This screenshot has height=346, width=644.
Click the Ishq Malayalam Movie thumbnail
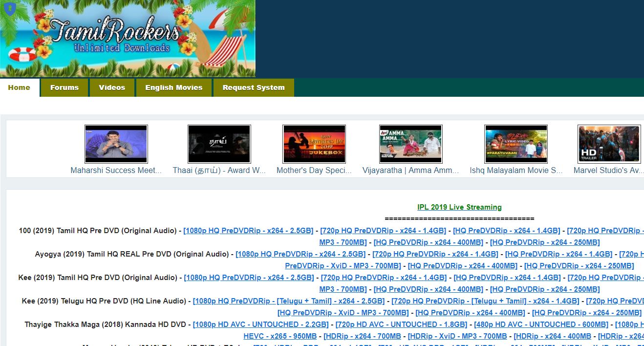pyautogui.click(x=515, y=144)
